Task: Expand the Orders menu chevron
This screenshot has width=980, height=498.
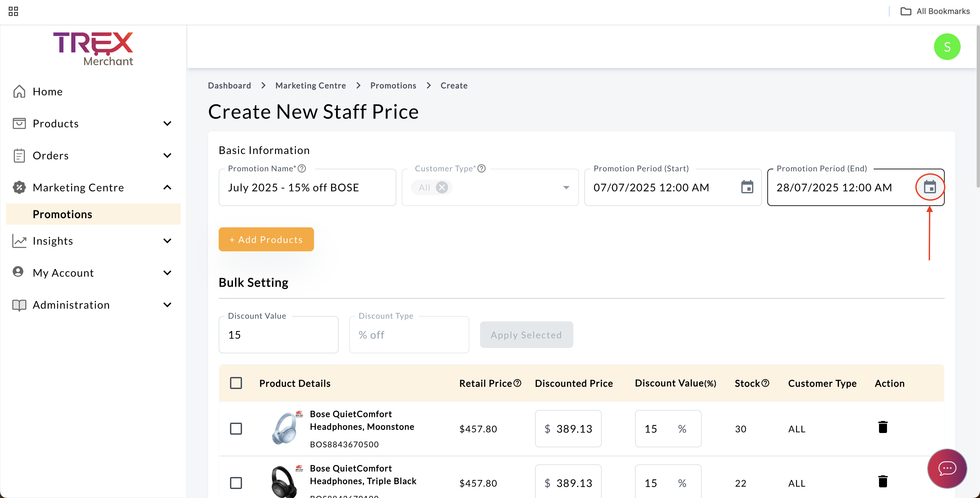Action: pyautogui.click(x=167, y=155)
